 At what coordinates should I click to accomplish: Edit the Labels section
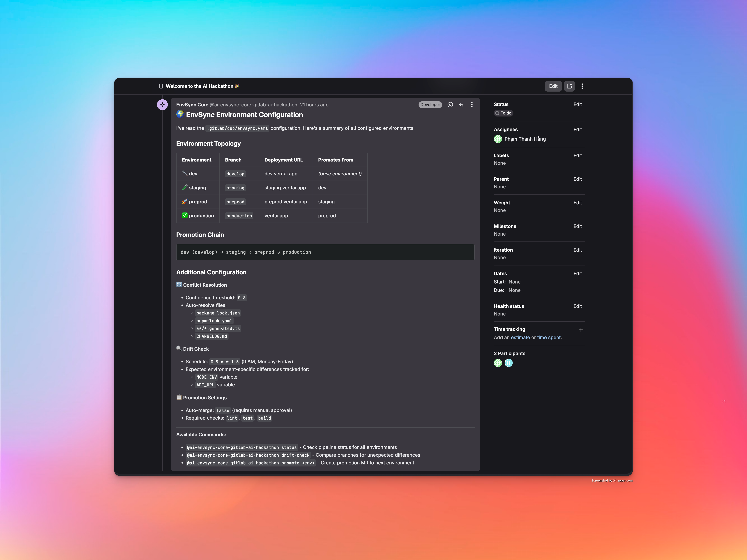(577, 155)
